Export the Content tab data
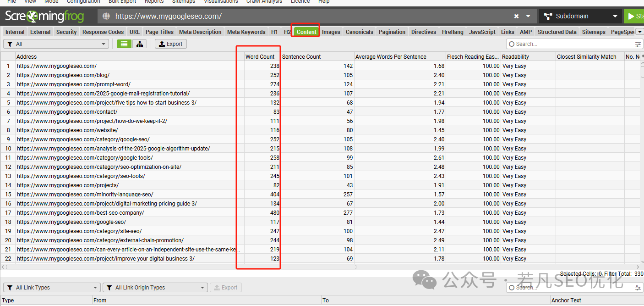Image resolution: width=644 pixels, height=306 pixels. (170, 44)
